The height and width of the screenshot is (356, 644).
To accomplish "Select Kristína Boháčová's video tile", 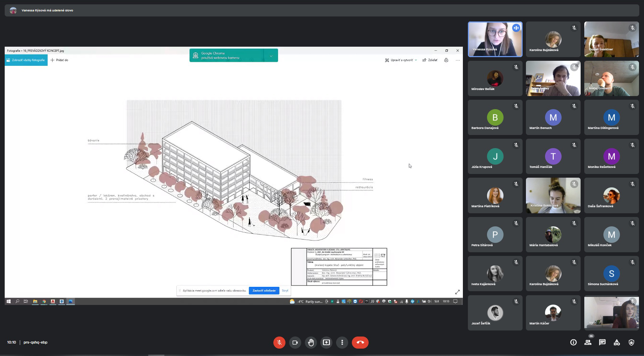I will [553, 195].
